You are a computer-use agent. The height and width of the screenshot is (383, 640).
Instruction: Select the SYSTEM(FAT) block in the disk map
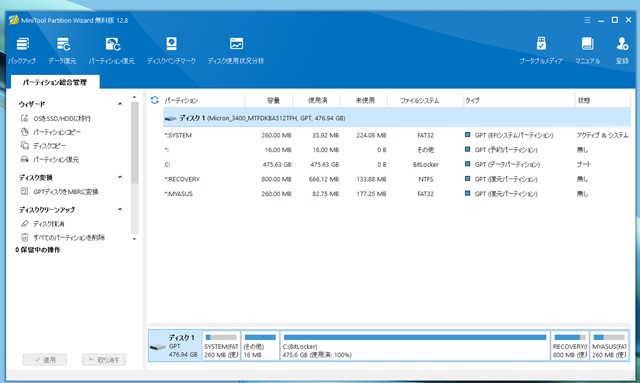click(221, 346)
